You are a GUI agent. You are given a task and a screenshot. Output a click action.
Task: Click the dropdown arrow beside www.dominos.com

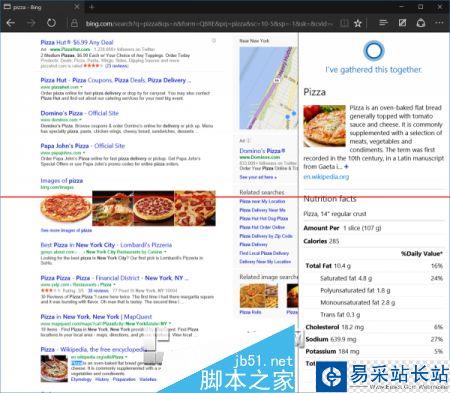pyautogui.click(x=80, y=120)
